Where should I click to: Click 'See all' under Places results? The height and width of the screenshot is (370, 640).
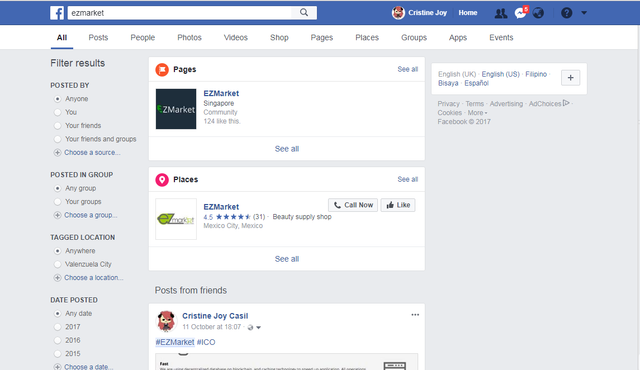click(x=287, y=259)
